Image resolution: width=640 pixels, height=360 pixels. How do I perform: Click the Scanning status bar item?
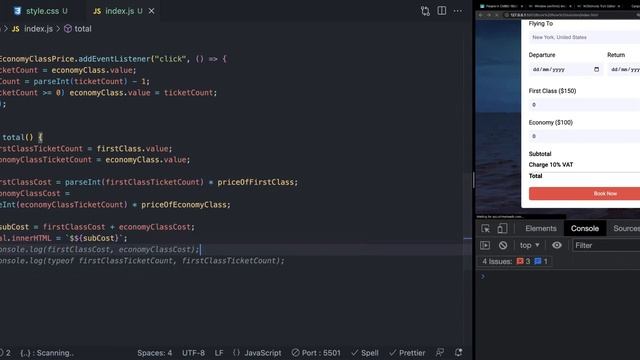coord(47,353)
